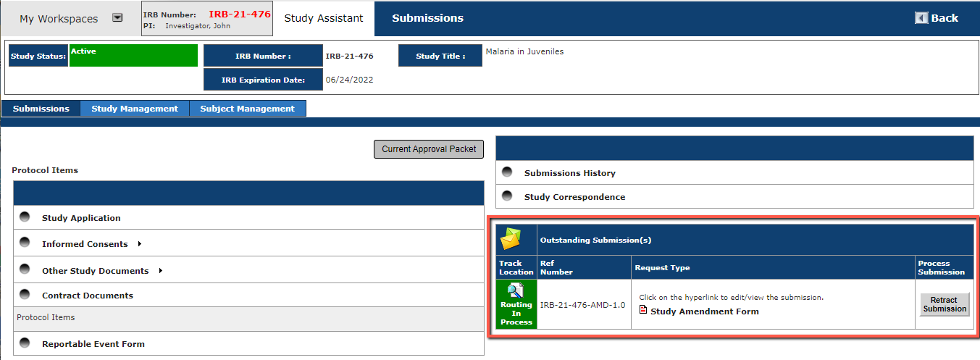This screenshot has height=360, width=980.
Task: Open the Subject Management tab
Action: coord(248,109)
